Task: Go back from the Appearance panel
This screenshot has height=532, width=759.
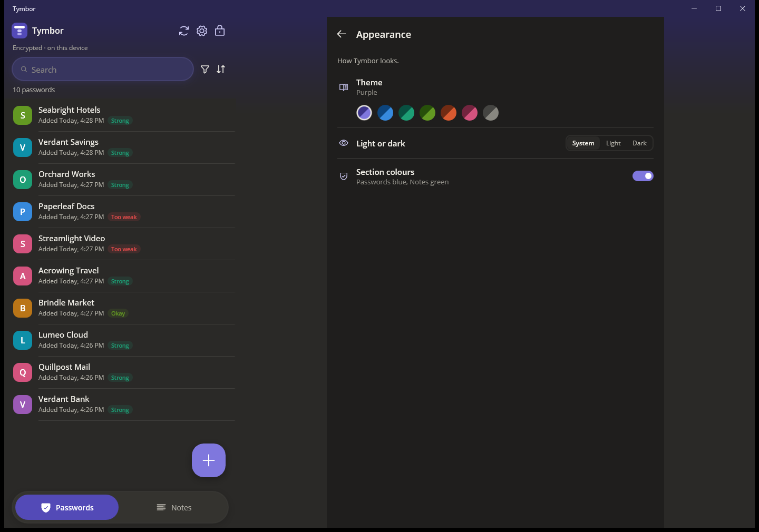Action: 342,34
